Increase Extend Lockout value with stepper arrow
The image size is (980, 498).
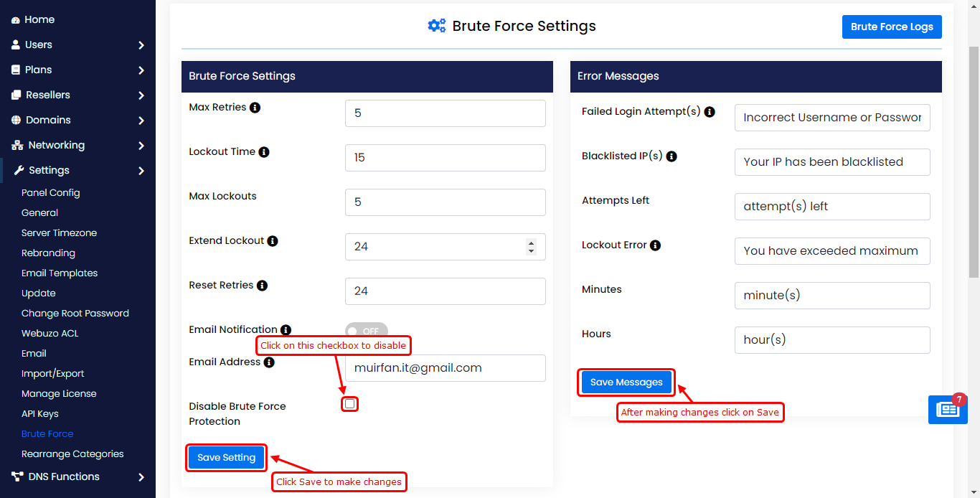[531, 243]
